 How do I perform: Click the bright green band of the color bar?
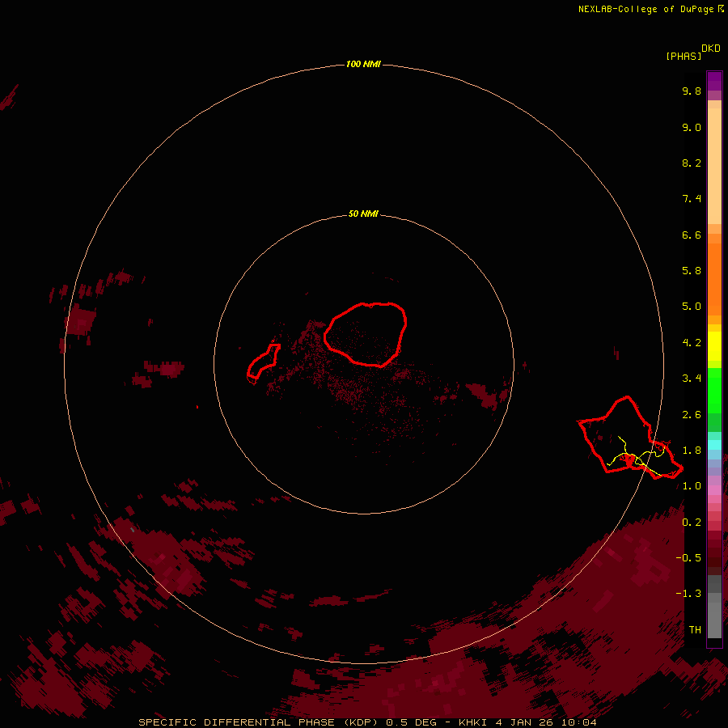click(x=714, y=390)
